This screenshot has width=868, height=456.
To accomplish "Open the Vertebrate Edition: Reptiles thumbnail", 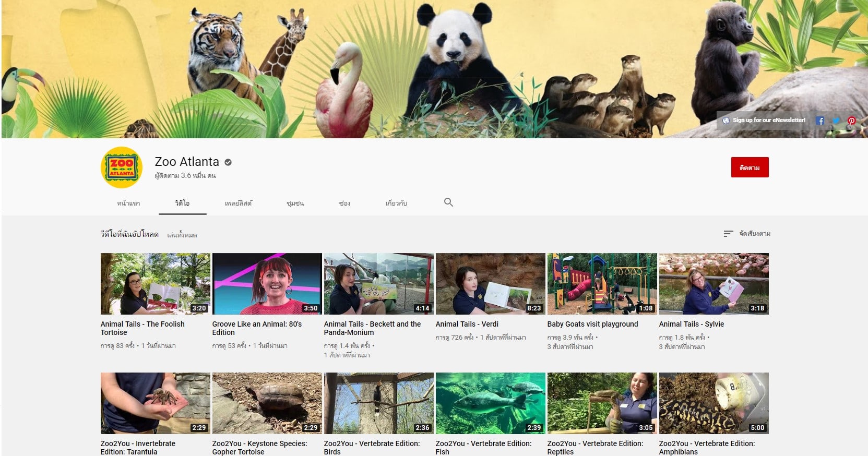I will pyautogui.click(x=602, y=403).
